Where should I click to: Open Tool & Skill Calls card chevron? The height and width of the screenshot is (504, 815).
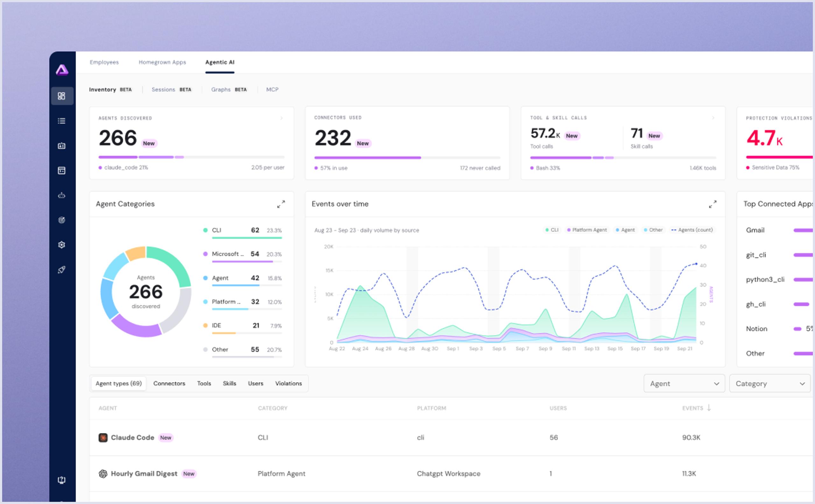click(713, 118)
